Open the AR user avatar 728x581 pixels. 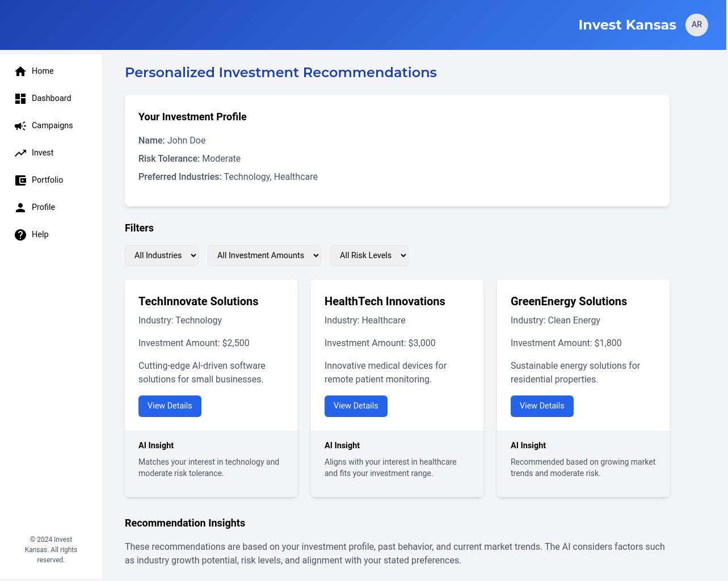(x=696, y=25)
